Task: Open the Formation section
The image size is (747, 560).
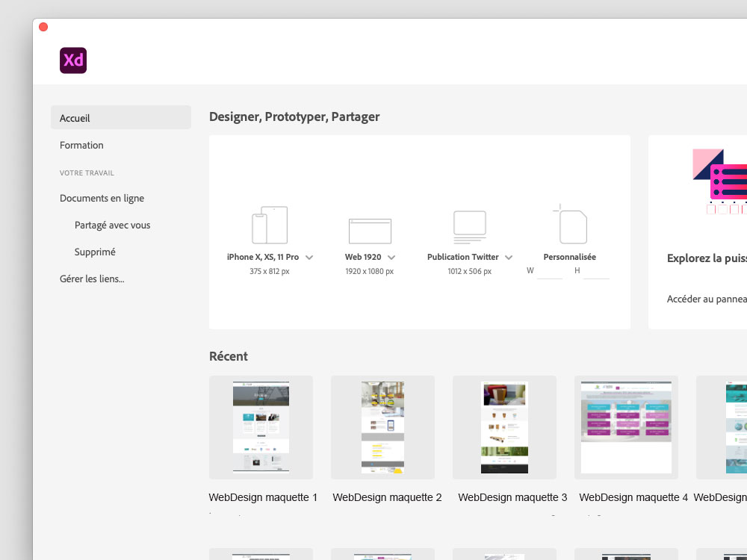Action: [x=82, y=146]
